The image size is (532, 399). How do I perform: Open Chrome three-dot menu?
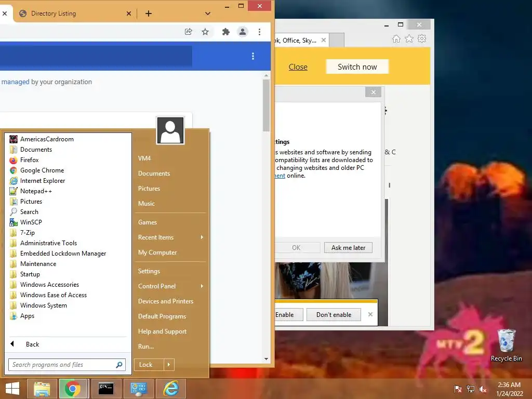pyautogui.click(x=260, y=32)
